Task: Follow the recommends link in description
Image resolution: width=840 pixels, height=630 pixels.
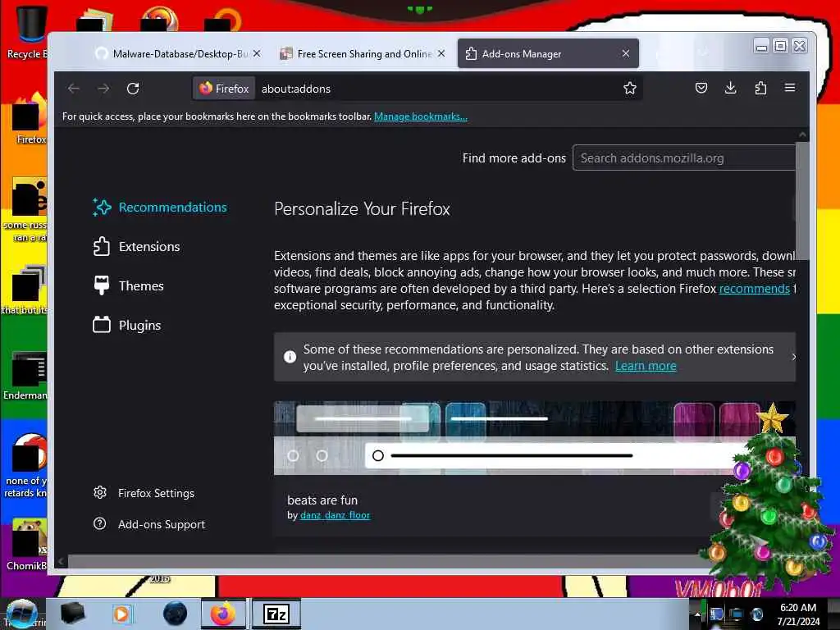Action: [x=755, y=289]
